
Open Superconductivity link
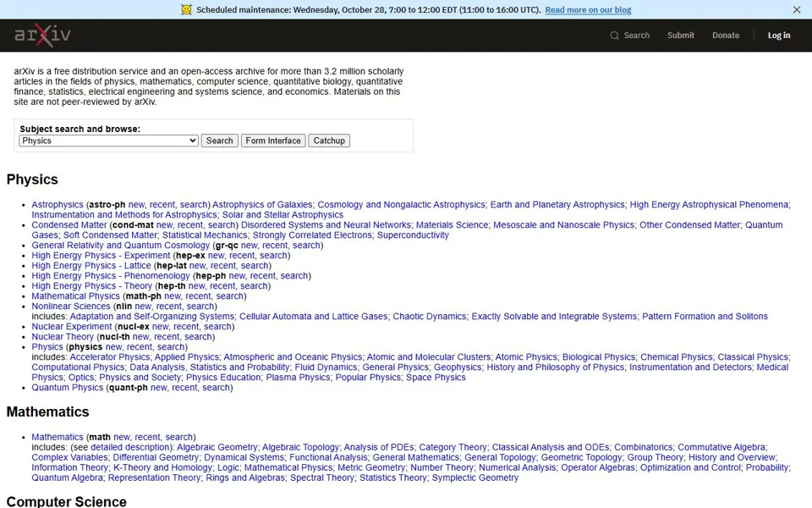413,235
